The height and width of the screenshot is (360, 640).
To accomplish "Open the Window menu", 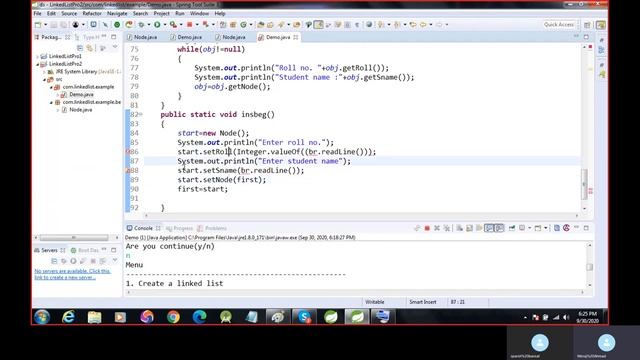I will pos(199,13).
